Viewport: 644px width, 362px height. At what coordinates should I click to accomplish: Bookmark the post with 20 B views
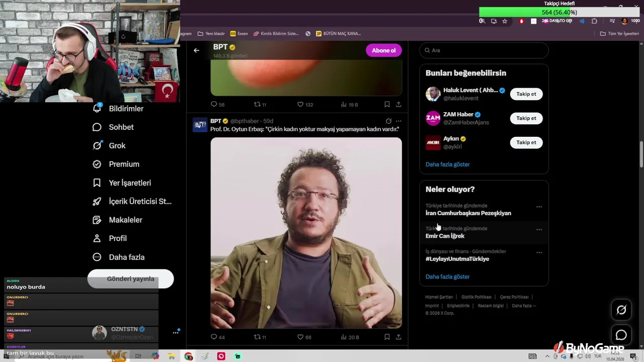[387, 337]
